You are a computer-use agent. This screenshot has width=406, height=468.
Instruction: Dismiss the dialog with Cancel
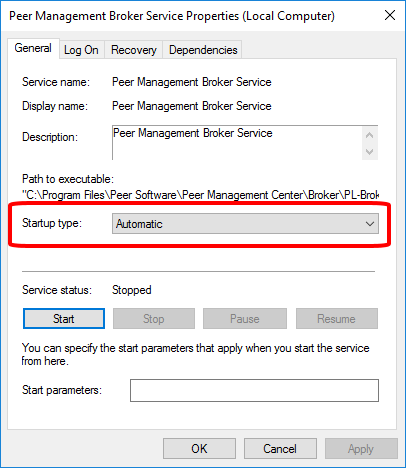[x=280, y=449]
